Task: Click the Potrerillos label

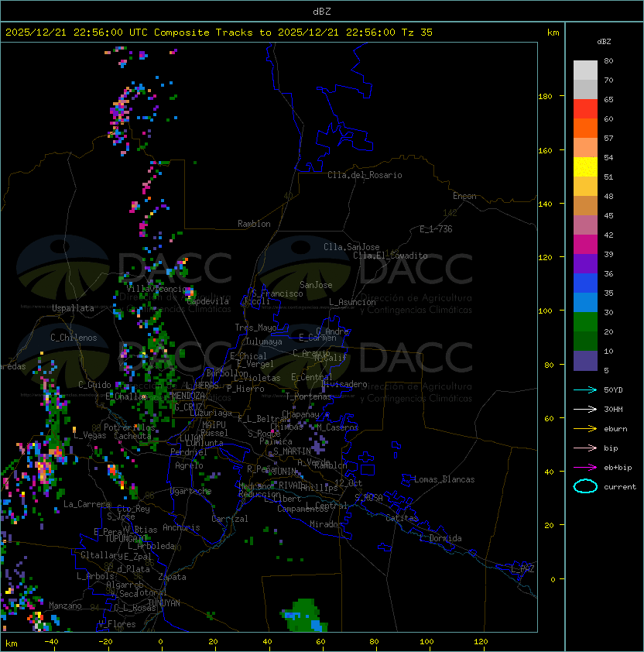Action: (129, 427)
